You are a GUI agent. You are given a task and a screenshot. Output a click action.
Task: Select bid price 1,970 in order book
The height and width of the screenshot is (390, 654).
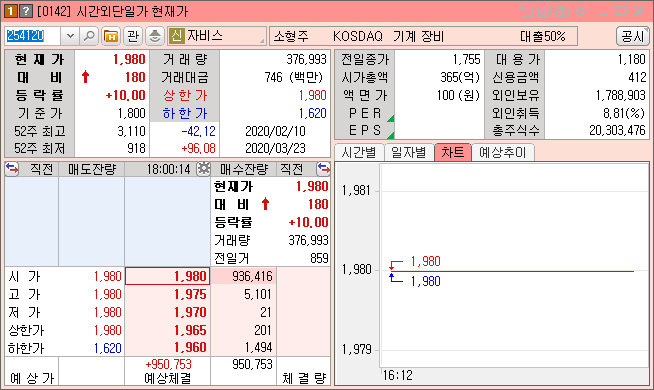tap(167, 312)
